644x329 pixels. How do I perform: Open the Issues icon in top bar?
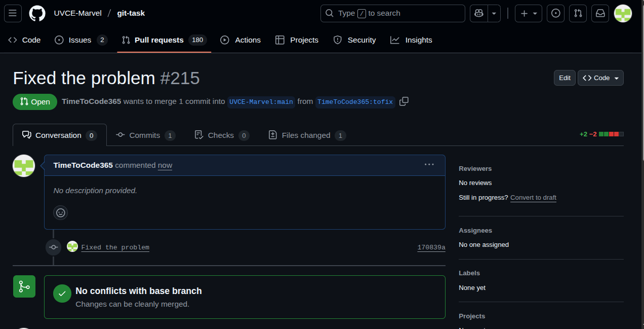[x=556, y=13]
